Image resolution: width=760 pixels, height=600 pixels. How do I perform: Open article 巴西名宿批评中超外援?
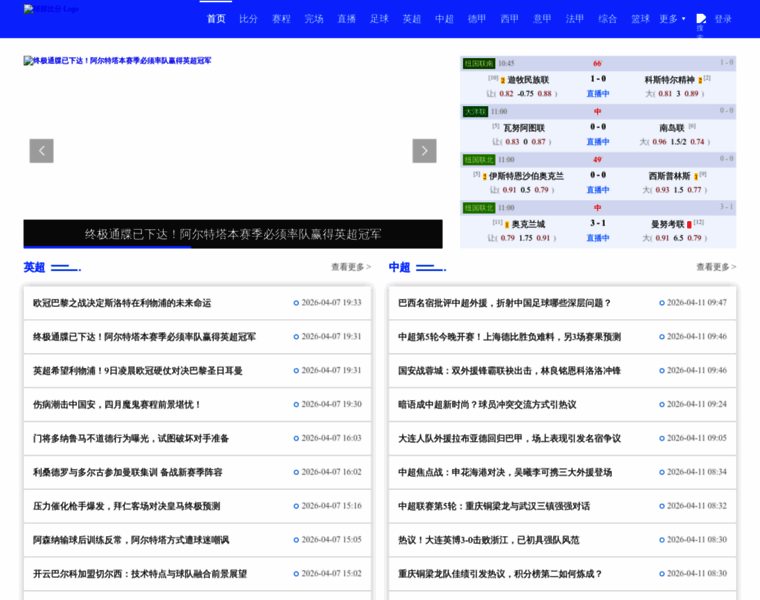coord(504,303)
